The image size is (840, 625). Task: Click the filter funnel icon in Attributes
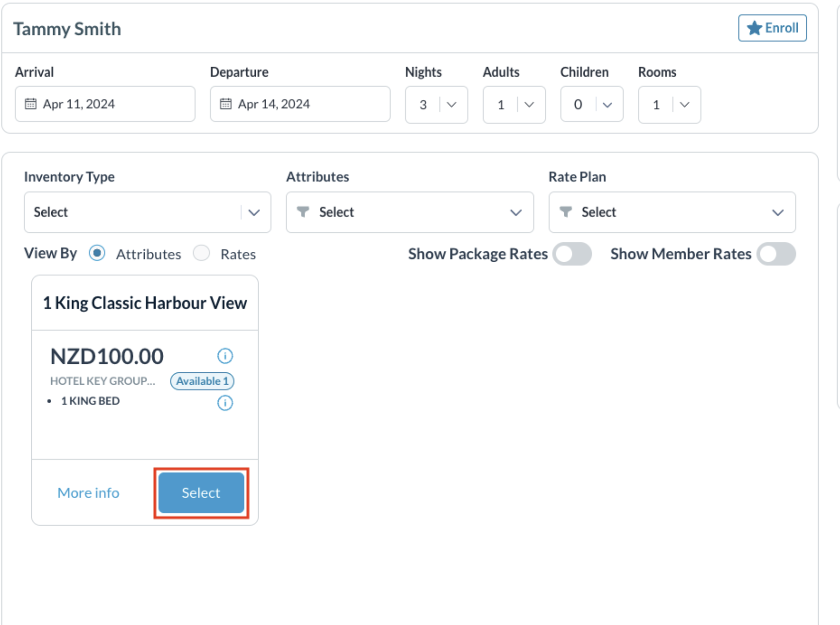point(303,212)
